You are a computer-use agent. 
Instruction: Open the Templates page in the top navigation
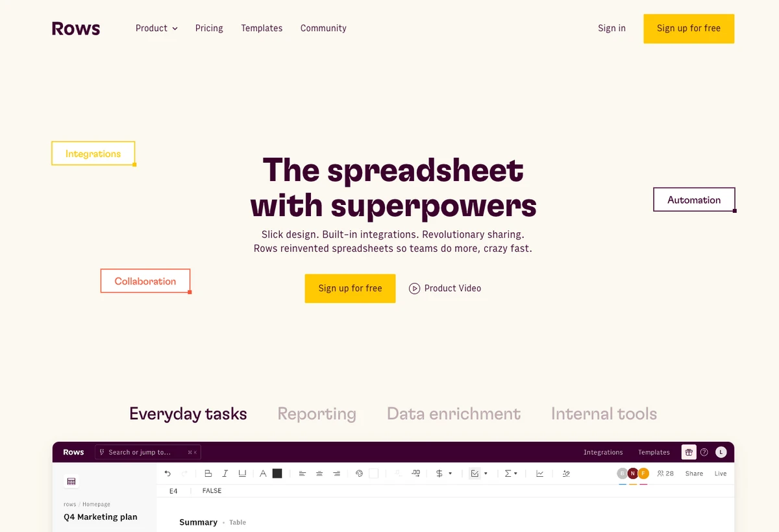262,29
